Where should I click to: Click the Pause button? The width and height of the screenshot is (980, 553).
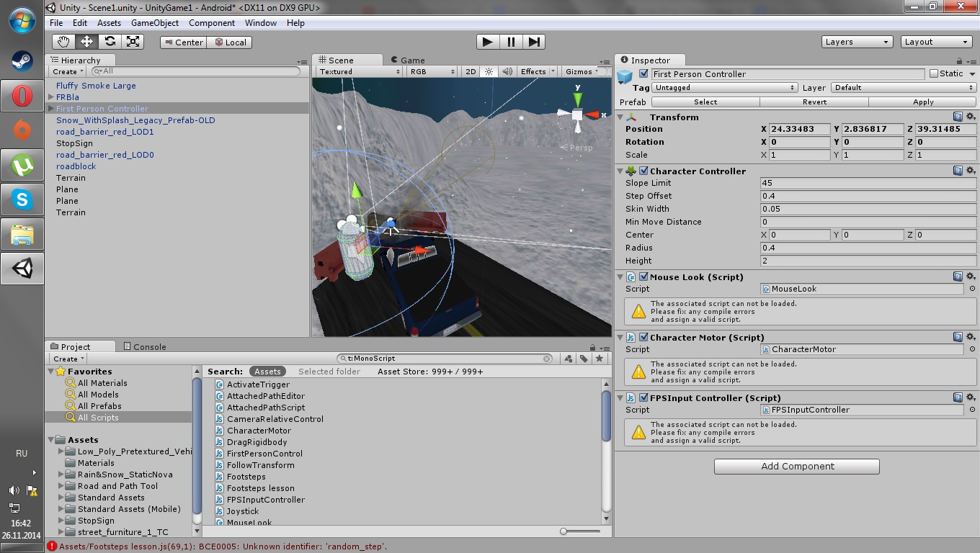click(511, 42)
